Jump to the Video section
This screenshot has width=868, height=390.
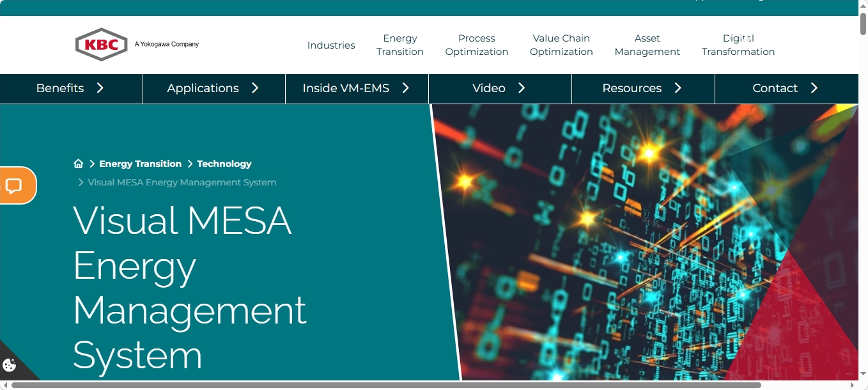click(x=500, y=88)
